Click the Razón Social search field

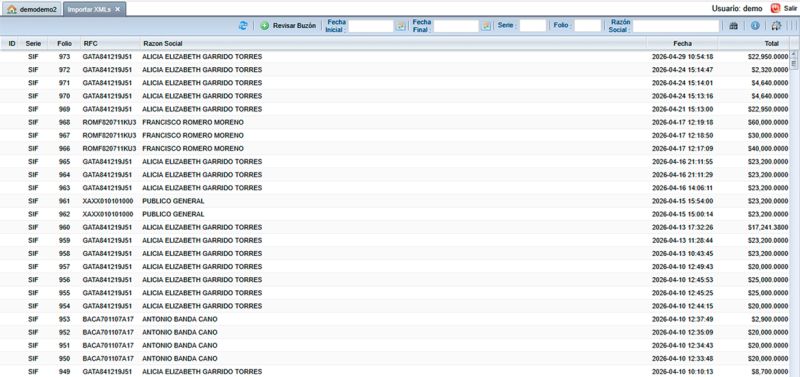(x=676, y=26)
